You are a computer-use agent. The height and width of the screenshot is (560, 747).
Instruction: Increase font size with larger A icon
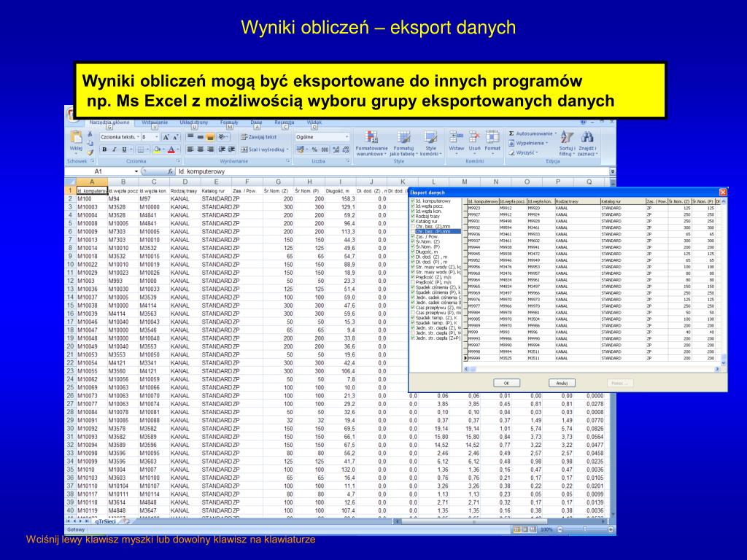[166, 137]
